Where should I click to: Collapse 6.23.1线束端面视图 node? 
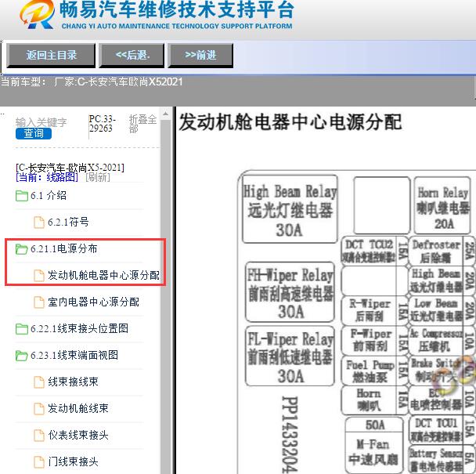pyautogui.click(x=74, y=355)
